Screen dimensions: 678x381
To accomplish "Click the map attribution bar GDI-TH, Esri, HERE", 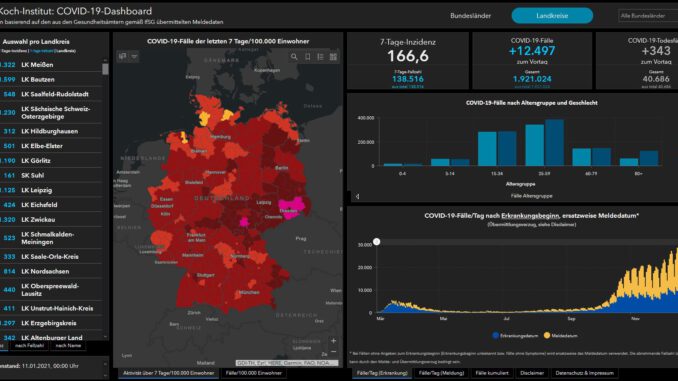I will 288,363.
